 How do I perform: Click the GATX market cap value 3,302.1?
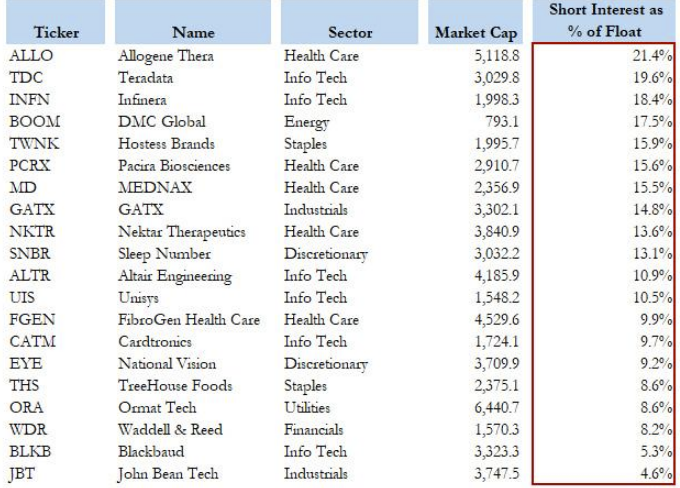point(496,210)
